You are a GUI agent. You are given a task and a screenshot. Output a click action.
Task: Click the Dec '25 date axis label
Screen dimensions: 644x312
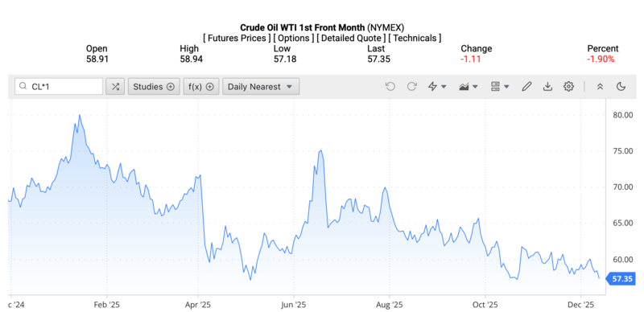pos(581,305)
